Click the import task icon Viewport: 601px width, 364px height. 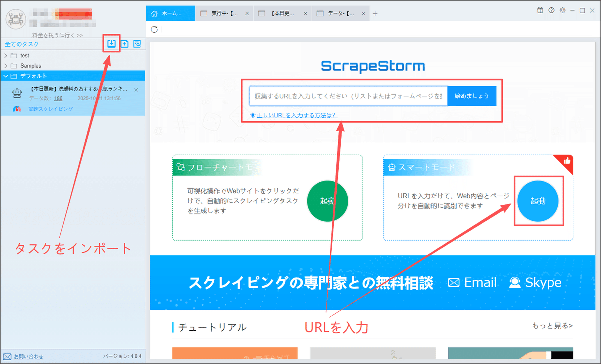click(x=112, y=44)
